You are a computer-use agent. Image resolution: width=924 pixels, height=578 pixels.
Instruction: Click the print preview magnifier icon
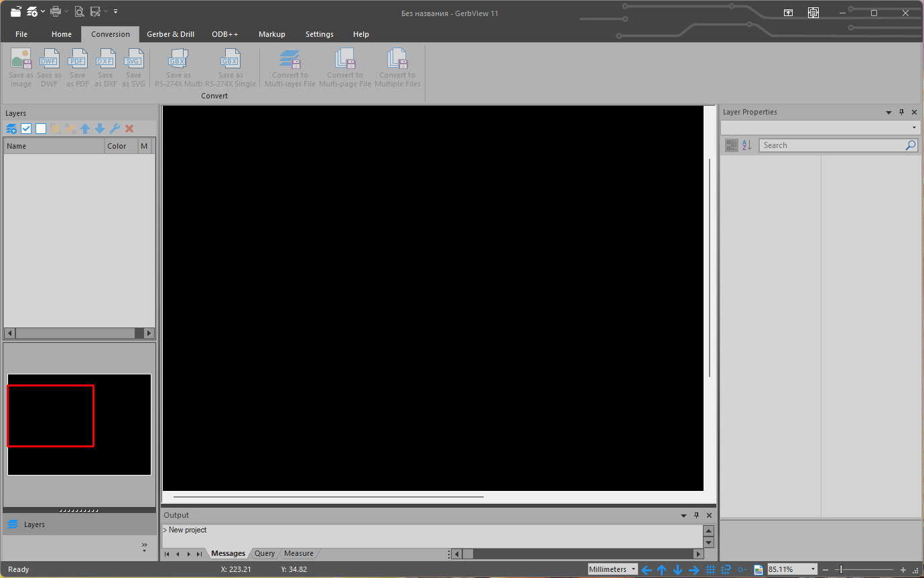pyautogui.click(x=79, y=11)
